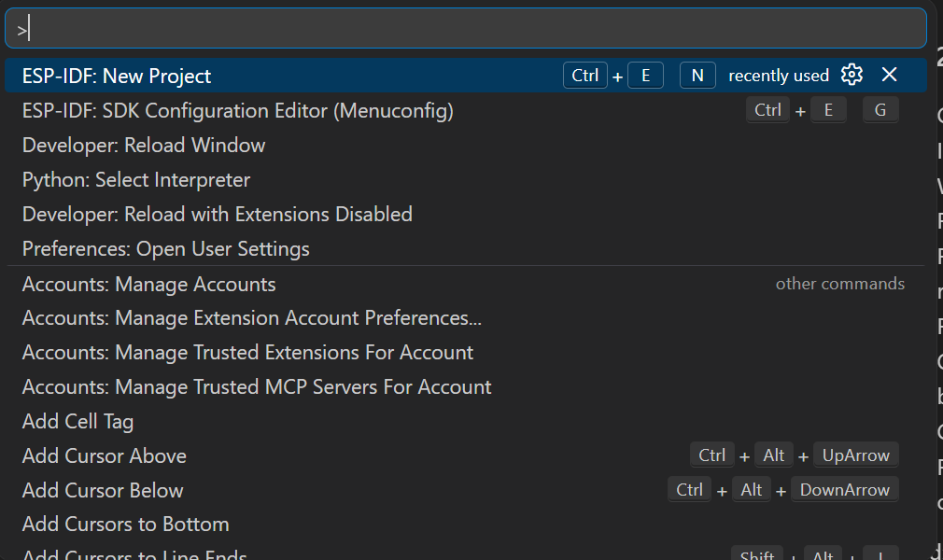Run Developer: Reload Window
Viewport: 943px width, 560px height.
pos(466,145)
